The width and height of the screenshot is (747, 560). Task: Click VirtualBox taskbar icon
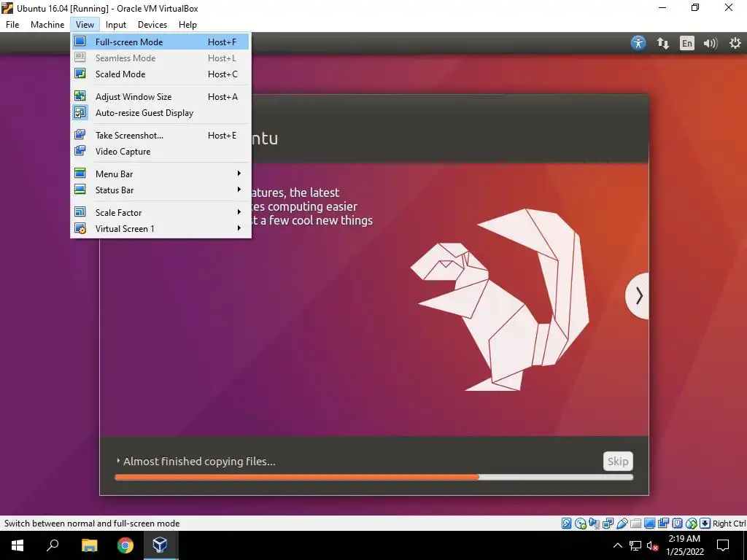(x=160, y=545)
